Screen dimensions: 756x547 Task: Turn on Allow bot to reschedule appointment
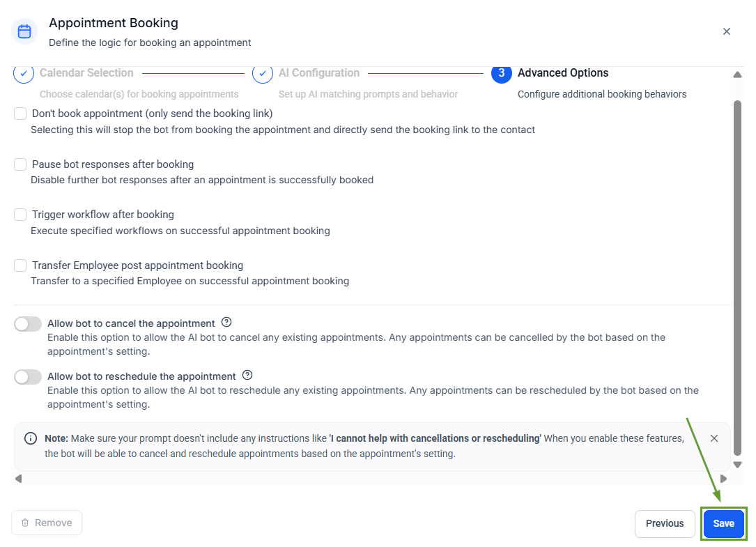28,376
